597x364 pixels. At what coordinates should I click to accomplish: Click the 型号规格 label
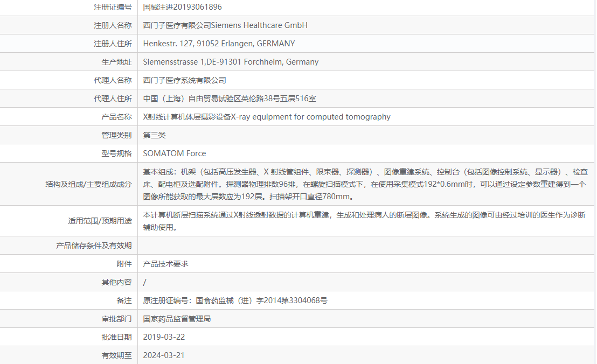(116, 153)
